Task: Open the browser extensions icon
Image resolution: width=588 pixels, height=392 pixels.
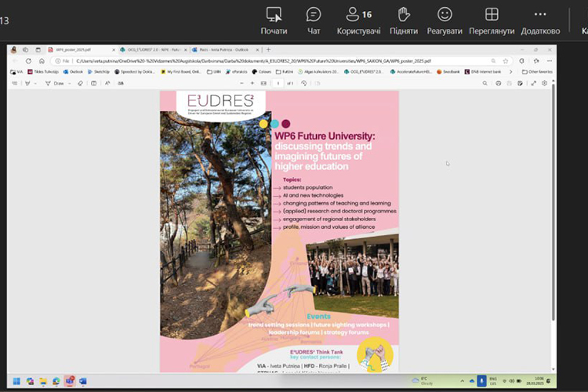Action: tap(521, 61)
